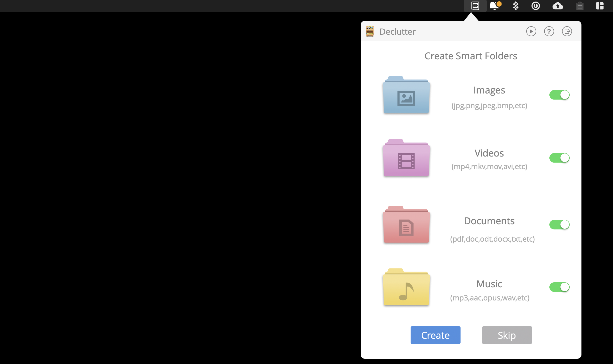This screenshot has height=364, width=613.
Task: Select the purple Videos folder icon
Action: click(406, 158)
